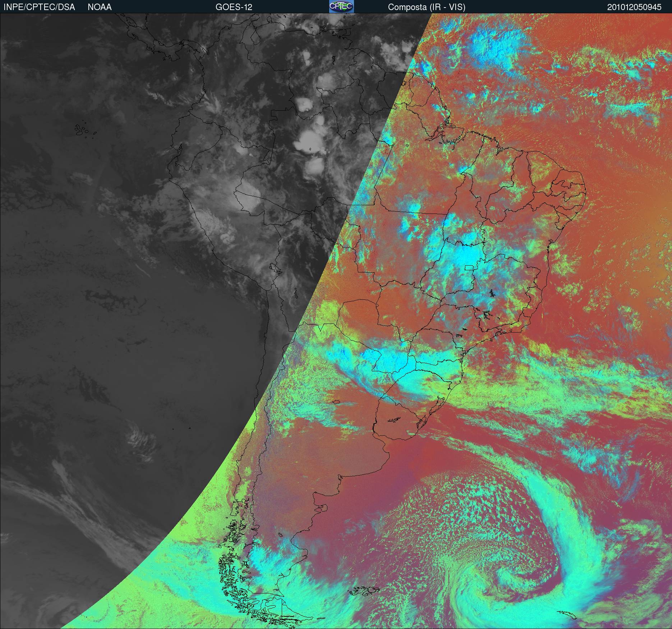The width and height of the screenshot is (672, 629).
Task: Click the 201012050945 timestamp
Action: (634, 7)
